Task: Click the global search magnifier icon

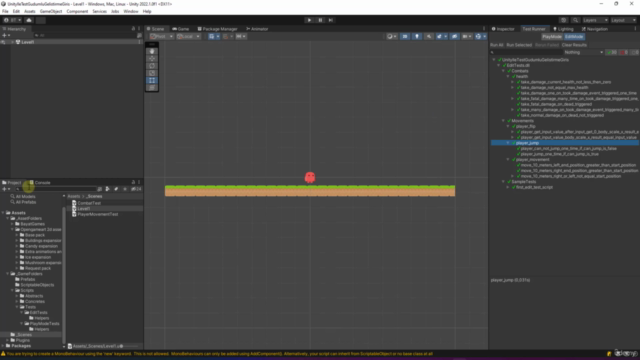Action: tap(575, 20)
